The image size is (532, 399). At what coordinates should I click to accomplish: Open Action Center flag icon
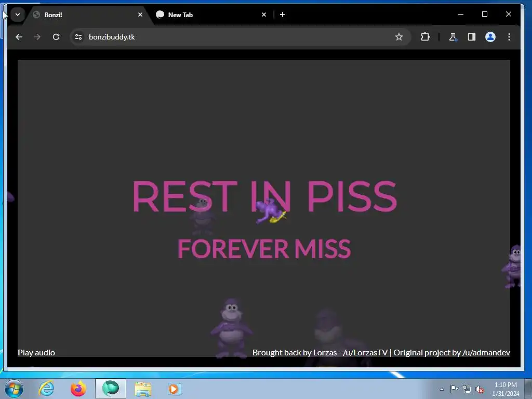tap(454, 389)
